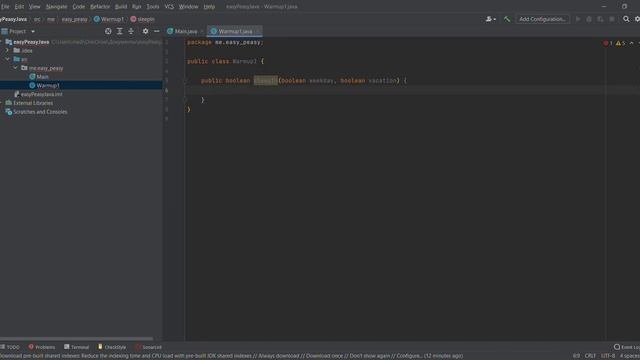Click the UTF-8 encoding status entry
This screenshot has height=360, width=640.
pyautogui.click(x=607, y=356)
